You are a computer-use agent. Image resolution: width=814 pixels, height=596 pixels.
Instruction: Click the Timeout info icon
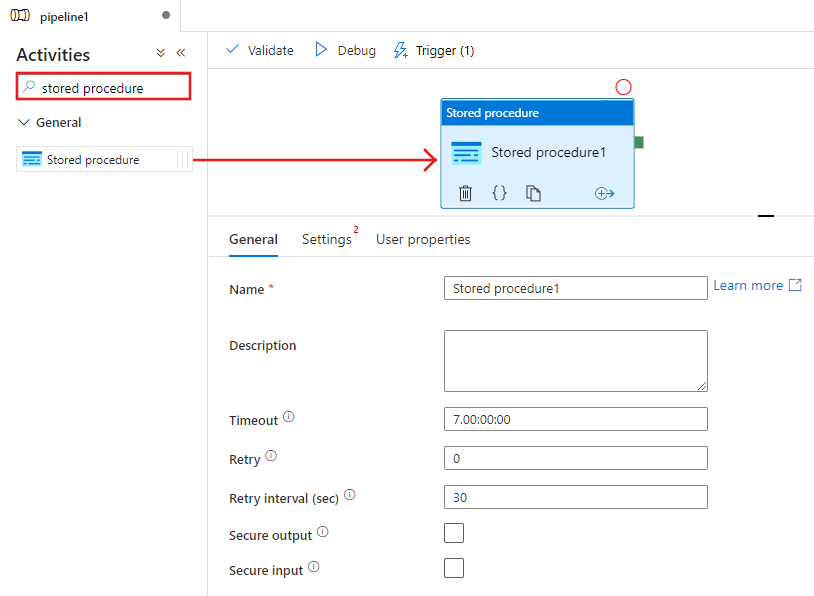pos(289,417)
